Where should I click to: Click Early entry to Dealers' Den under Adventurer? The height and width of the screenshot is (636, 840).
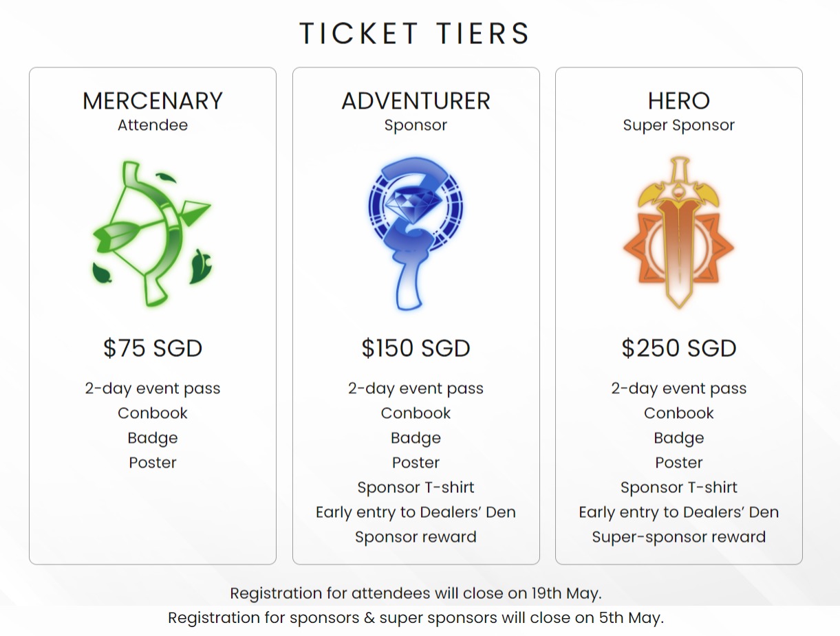pyautogui.click(x=416, y=512)
